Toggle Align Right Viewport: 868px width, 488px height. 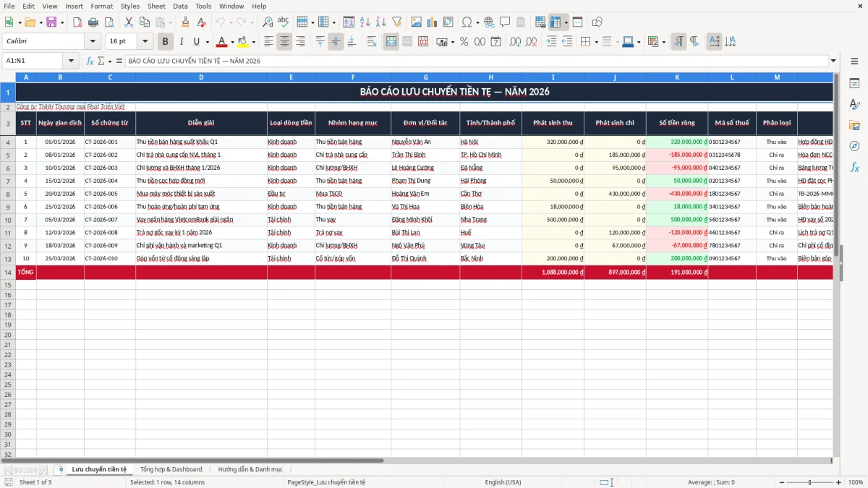pos(300,42)
